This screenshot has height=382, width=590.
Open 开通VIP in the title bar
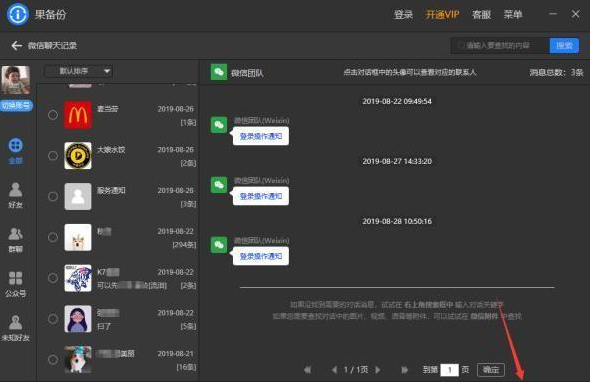coord(442,15)
